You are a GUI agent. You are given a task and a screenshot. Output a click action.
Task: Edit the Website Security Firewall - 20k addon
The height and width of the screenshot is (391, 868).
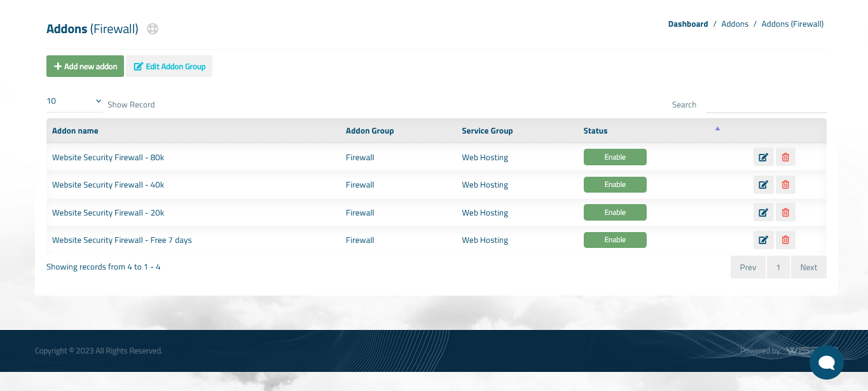click(764, 212)
